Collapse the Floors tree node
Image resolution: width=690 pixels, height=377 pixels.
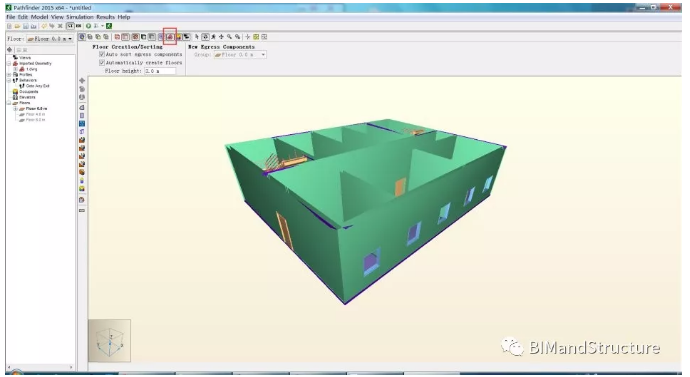tap(9, 102)
